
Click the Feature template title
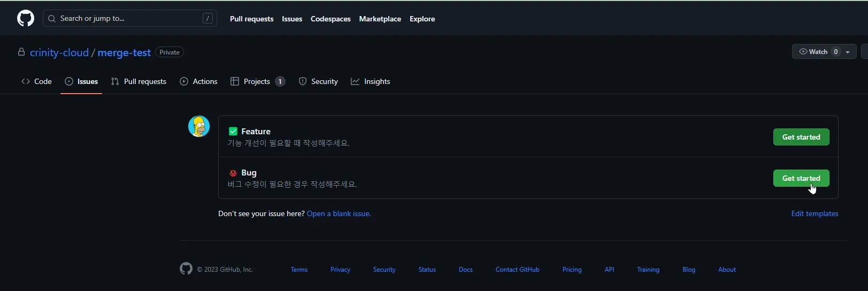pyautogui.click(x=256, y=131)
